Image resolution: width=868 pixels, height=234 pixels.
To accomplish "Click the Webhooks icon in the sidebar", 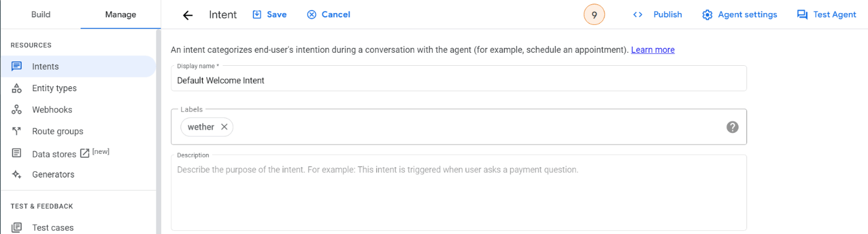I will (17, 110).
